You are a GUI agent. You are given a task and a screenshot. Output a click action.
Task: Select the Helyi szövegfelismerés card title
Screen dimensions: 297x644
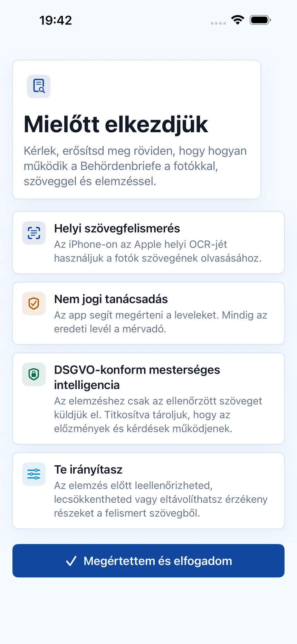pos(117,228)
